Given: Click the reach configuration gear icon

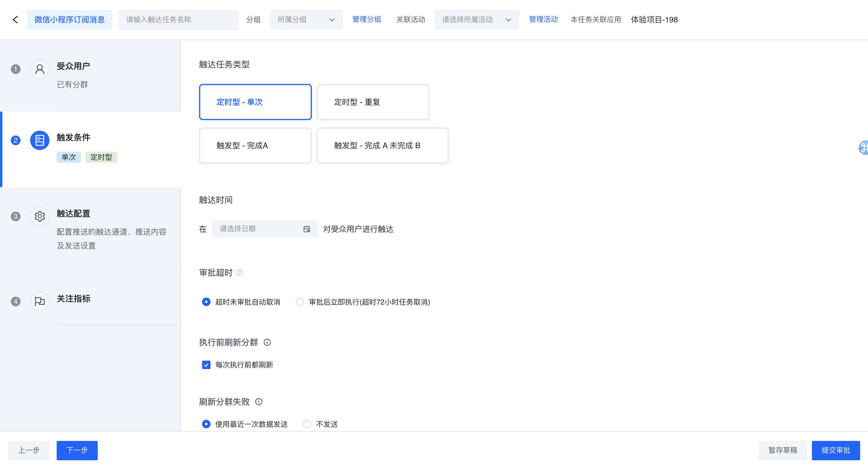Looking at the screenshot, I should coord(40,216).
